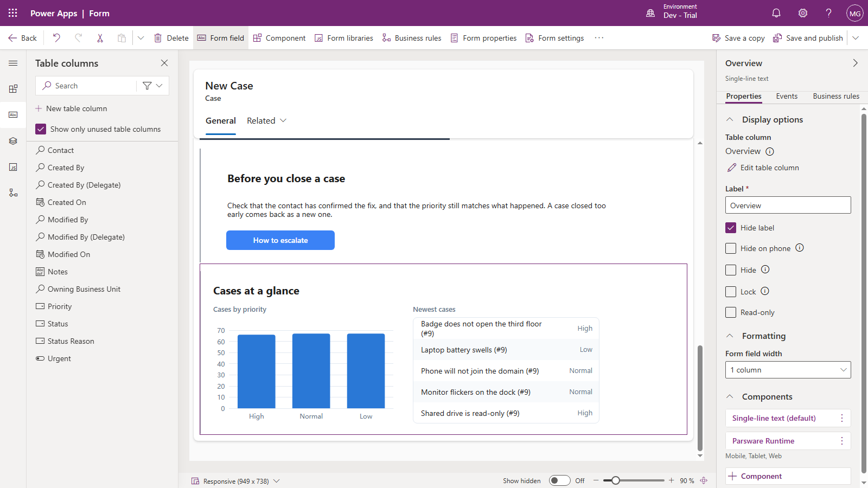
Task: Adjust the zoom slider handle
Action: click(615, 480)
